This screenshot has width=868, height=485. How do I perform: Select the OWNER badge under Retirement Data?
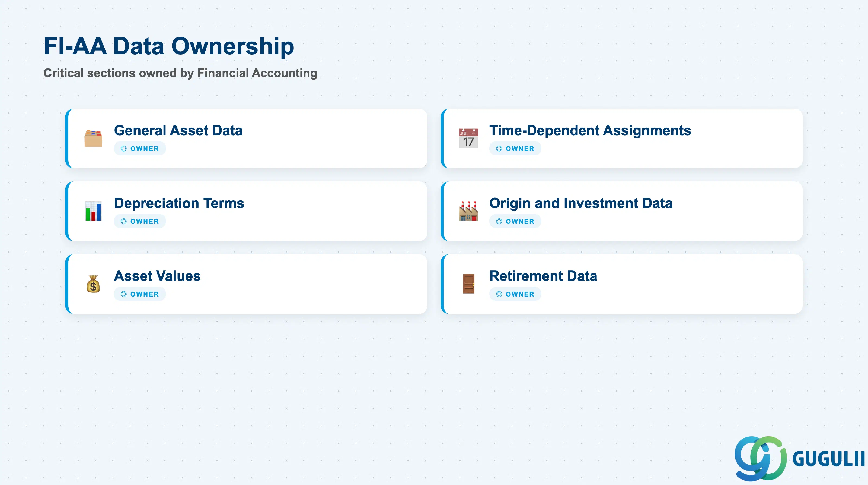point(515,294)
